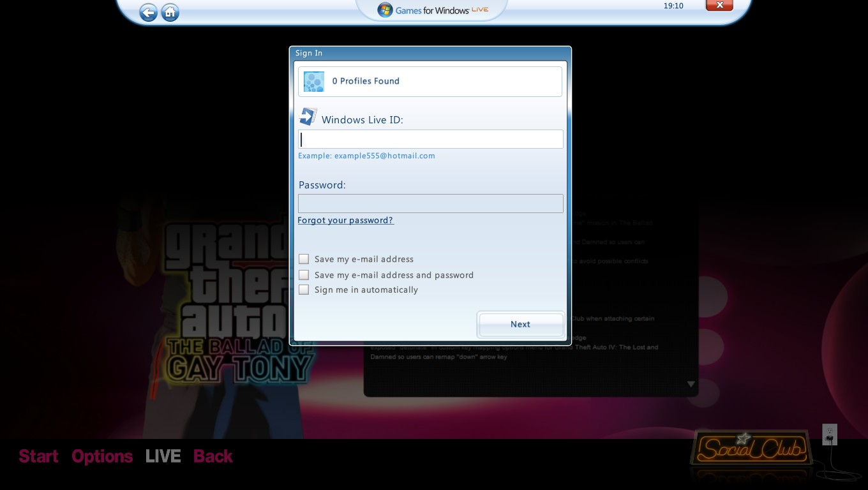
Task: Select the profiles found avatar icon
Action: coord(314,82)
